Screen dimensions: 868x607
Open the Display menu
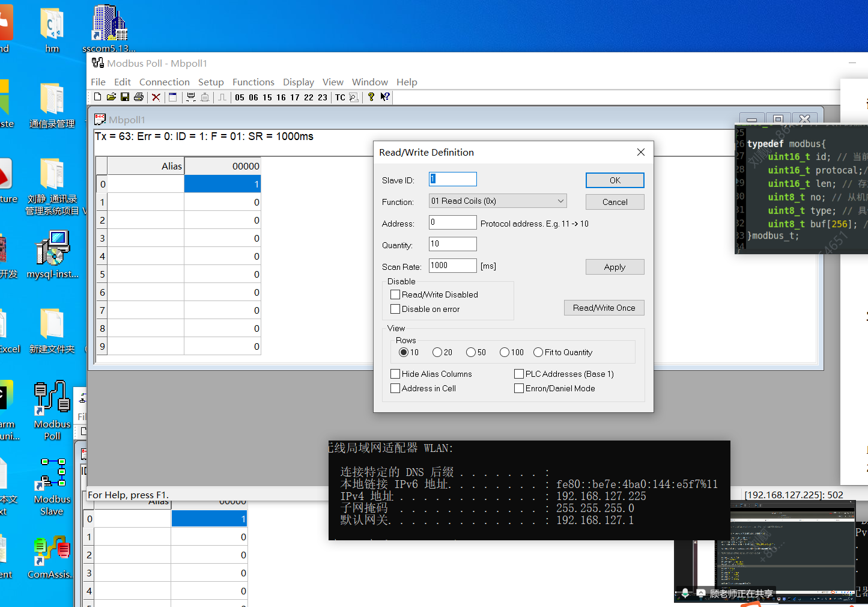pyautogui.click(x=299, y=82)
